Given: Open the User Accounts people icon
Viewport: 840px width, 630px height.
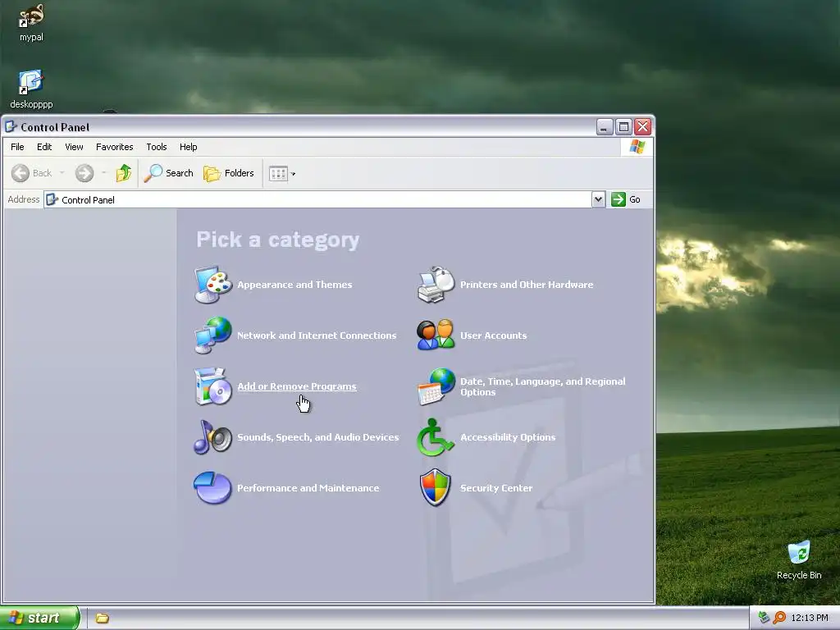Looking at the screenshot, I should click(x=436, y=336).
